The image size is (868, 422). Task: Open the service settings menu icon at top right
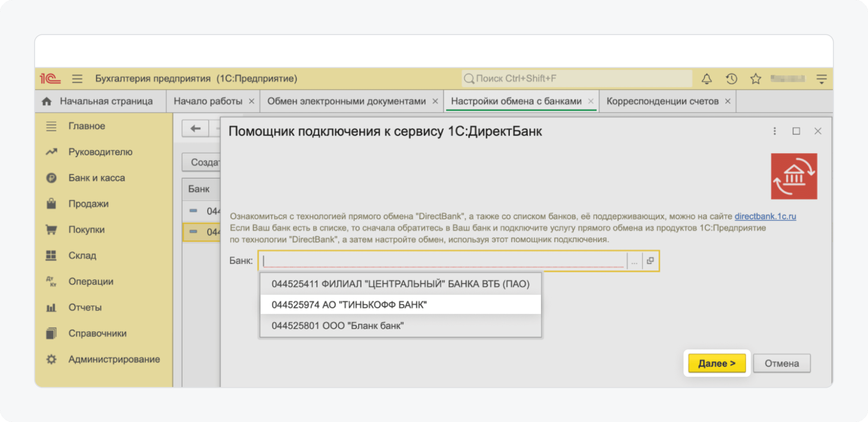click(821, 79)
